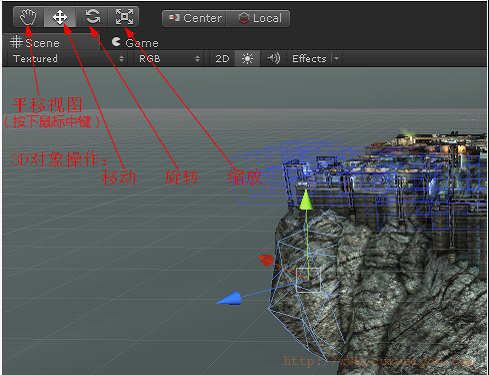Toggle scene audio speaker button

(273, 59)
